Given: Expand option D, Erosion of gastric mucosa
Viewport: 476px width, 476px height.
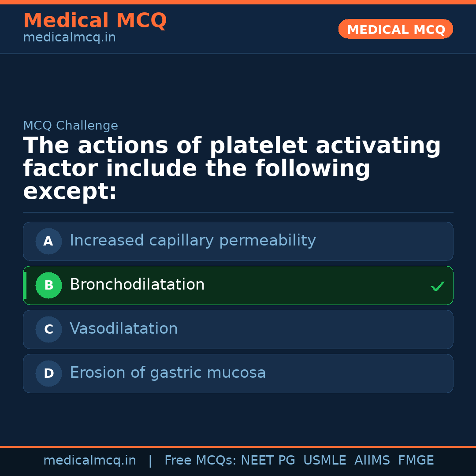Looking at the screenshot, I should pos(238,373).
